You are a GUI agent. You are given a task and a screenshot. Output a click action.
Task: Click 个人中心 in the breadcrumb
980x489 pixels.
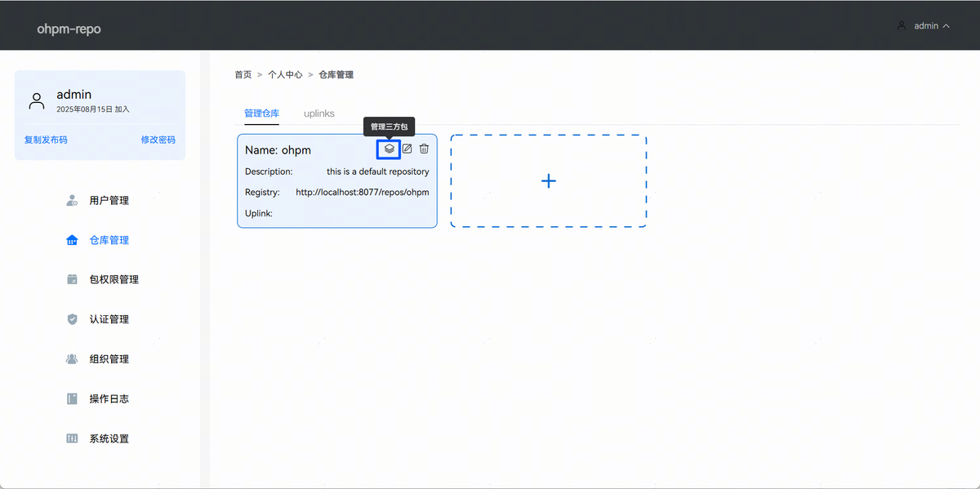(285, 74)
